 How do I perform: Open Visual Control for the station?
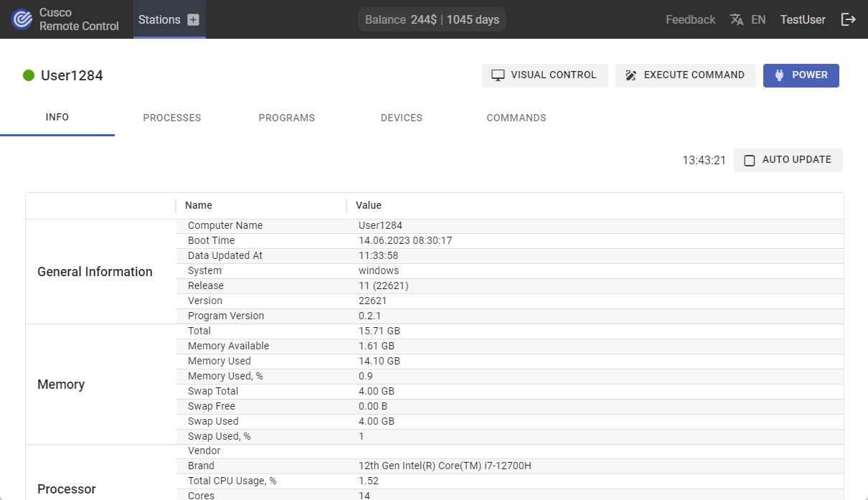[544, 75]
